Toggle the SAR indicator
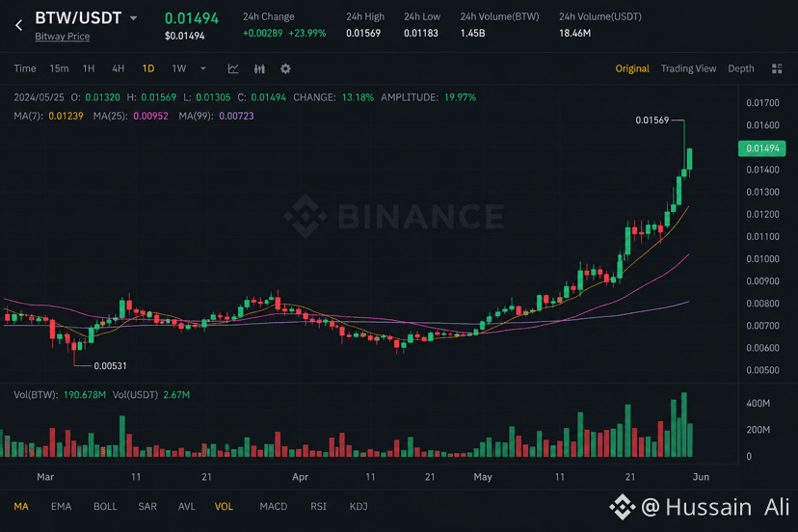 (x=147, y=506)
